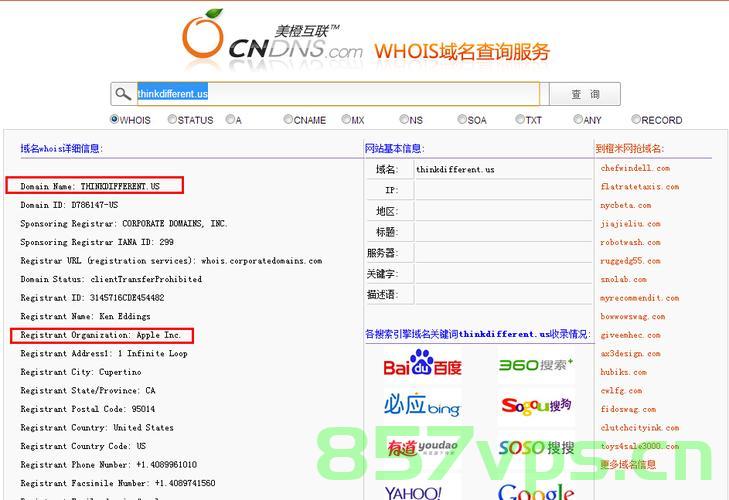Select the A record radio button
The height and width of the screenshot is (500, 729).
click(x=230, y=120)
